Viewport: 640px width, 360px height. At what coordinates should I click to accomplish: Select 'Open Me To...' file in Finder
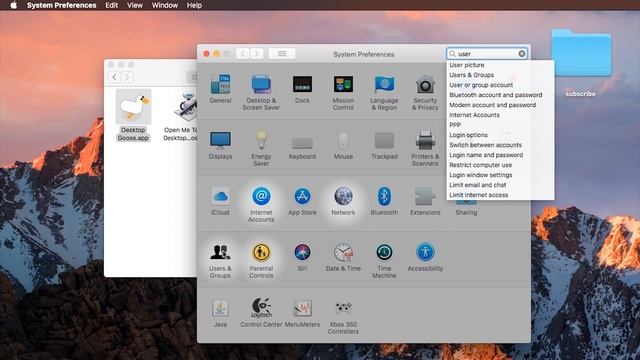(180, 116)
